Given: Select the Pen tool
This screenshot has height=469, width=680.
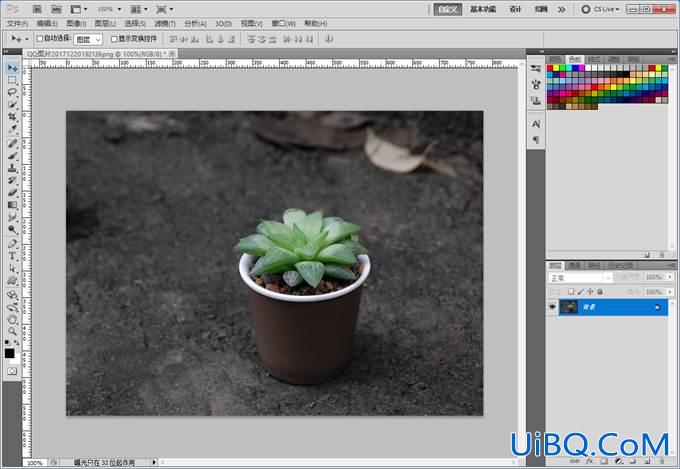Looking at the screenshot, I should 12,244.
